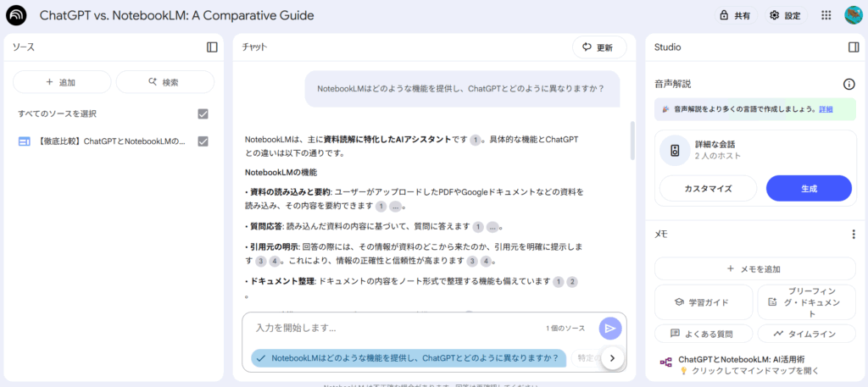Create よくある質問 FAQ
The height and width of the screenshot is (387, 868).
tap(704, 334)
